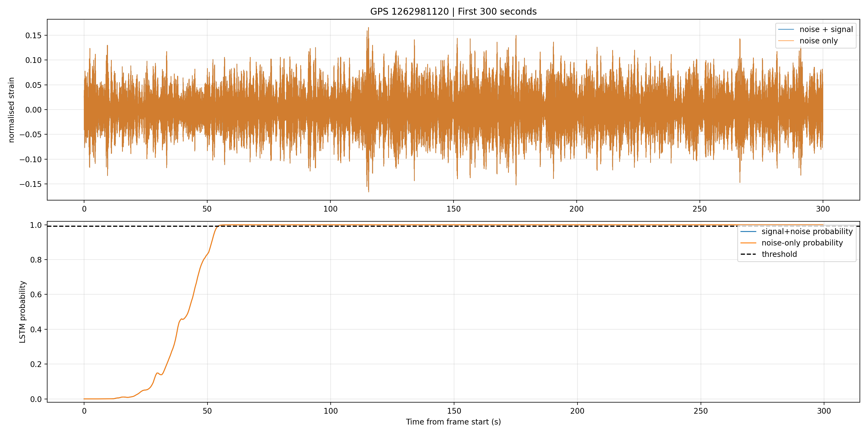Image resolution: width=868 pixels, height=434 pixels.
Task: Click the 'normalised strain' y-axis label
Action: [x=11, y=110]
